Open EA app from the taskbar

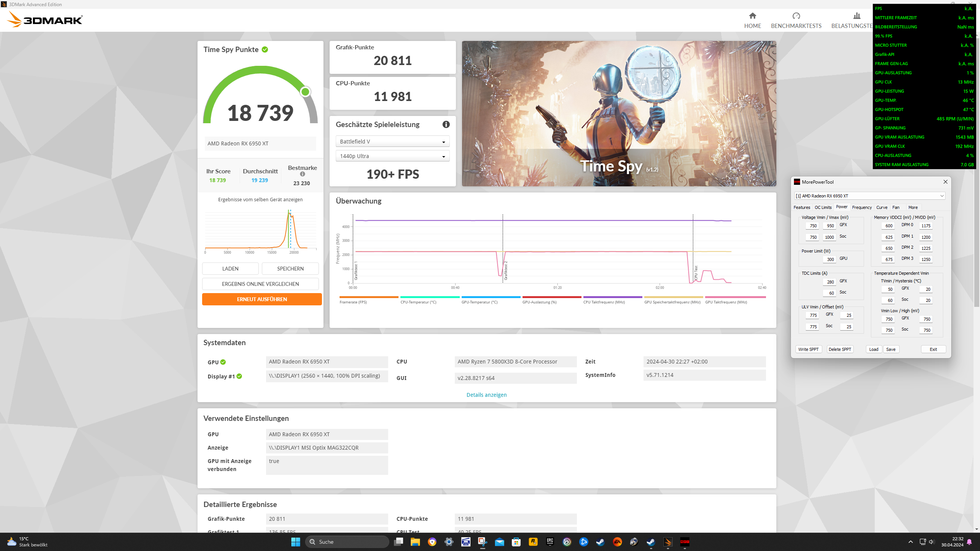617,542
